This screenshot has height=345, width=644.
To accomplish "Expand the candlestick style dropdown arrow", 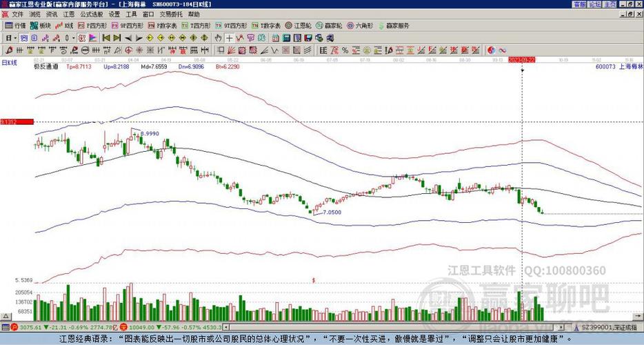I will point(74,38).
